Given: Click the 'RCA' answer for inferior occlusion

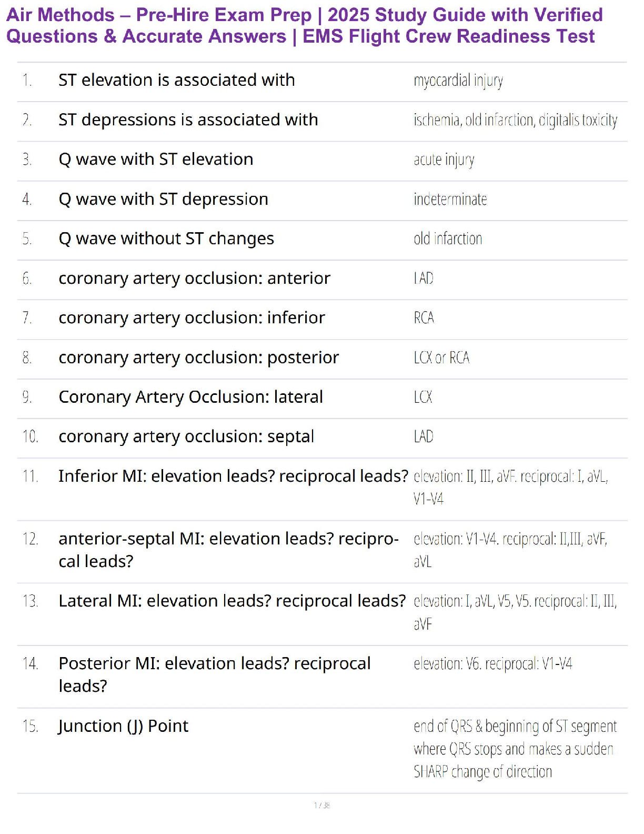Looking at the screenshot, I should tap(424, 318).
